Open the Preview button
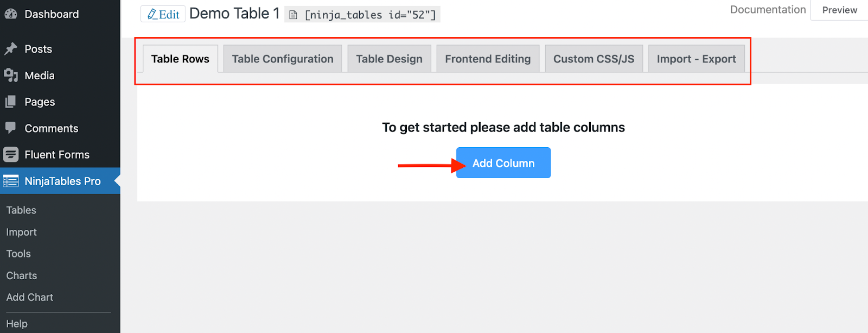 (839, 10)
